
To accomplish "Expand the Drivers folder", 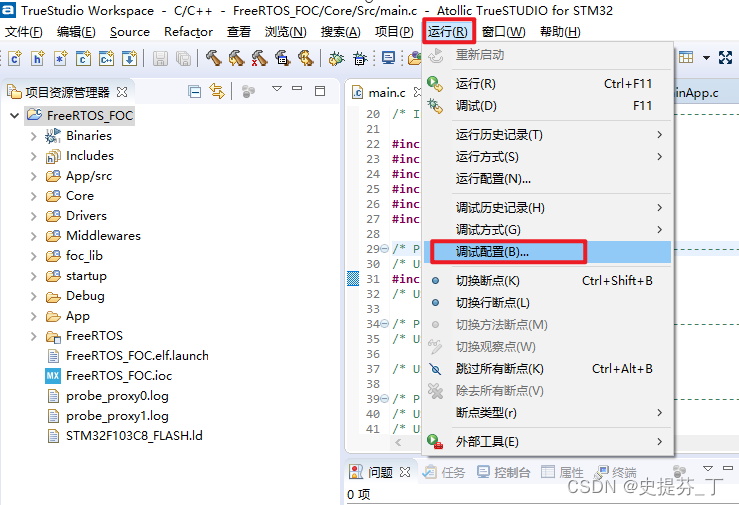I will (33, 216).
